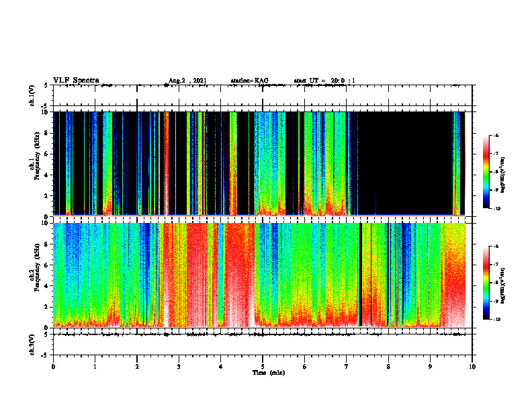
Task: Click the ch.1 colorbar log(PSD) label
Action: point(502,175)
